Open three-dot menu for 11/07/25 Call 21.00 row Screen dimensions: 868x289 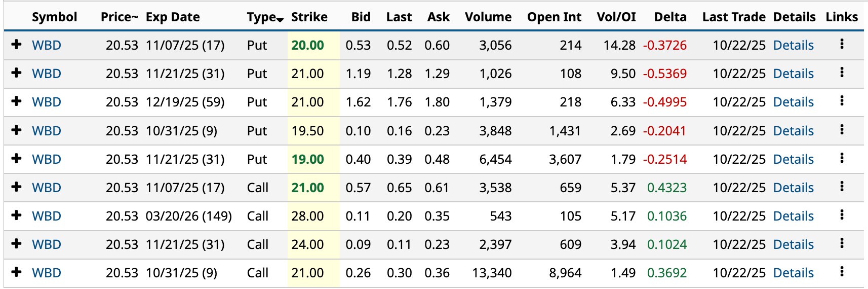pyautogui.click(x=842, y=187)
